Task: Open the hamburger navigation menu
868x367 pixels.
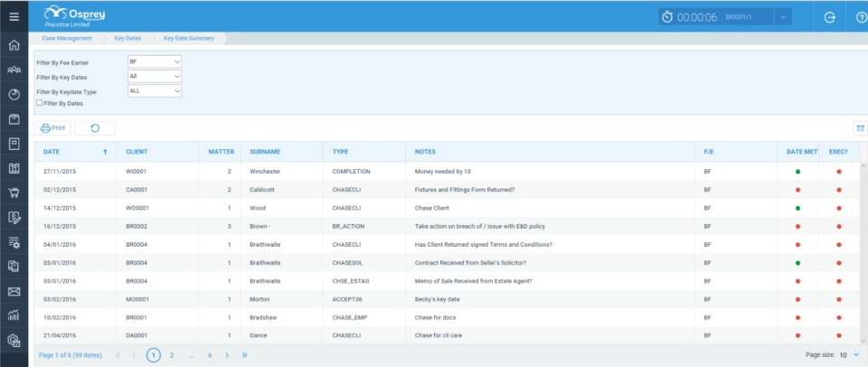Action: pos(14,16)
